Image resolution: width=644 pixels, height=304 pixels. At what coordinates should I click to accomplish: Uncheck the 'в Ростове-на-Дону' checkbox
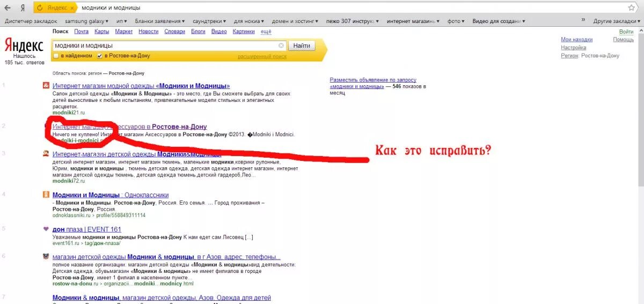[x=99, y=56]
